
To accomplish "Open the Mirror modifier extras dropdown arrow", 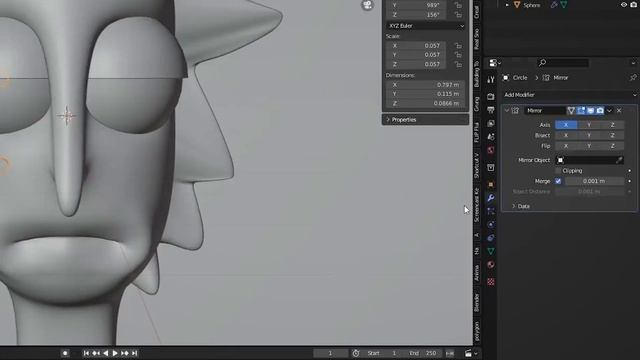I will coord(609,111).
